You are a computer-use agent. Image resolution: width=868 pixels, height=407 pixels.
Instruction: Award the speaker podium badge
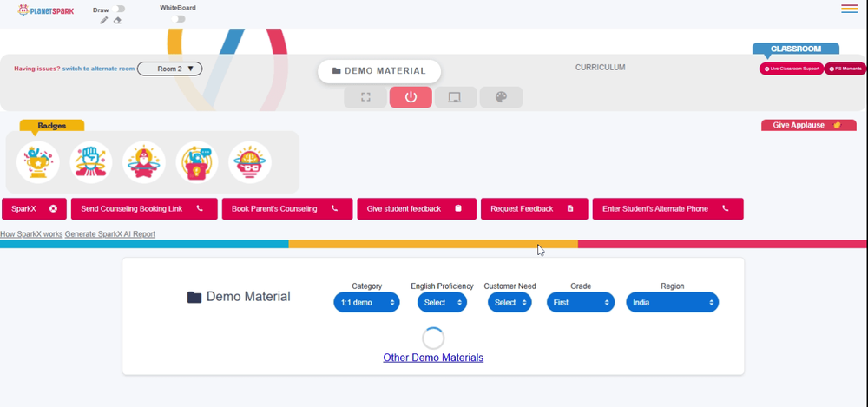[x=197, y=161]
